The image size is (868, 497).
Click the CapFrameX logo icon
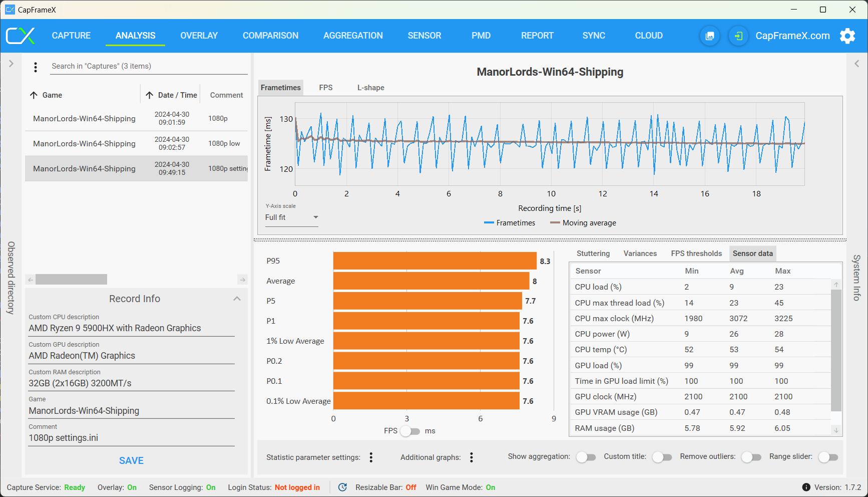(21, 36)
